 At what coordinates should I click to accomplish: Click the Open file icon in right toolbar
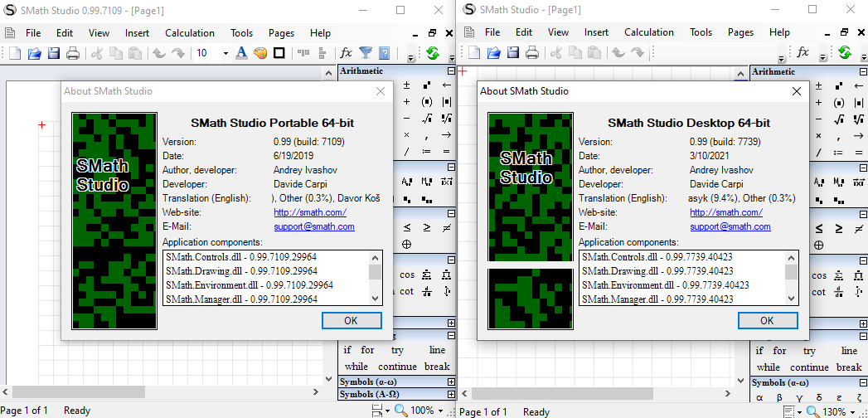(493, 53)
